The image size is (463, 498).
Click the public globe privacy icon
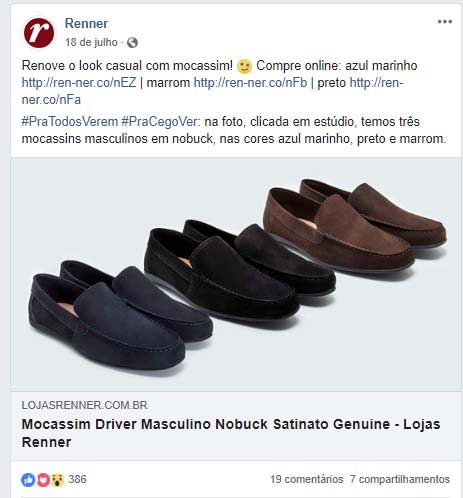[x=132, y=42]
